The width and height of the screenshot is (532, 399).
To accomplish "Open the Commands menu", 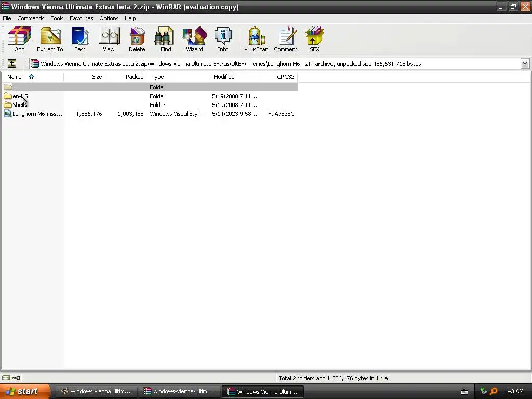I will [31, 18].
